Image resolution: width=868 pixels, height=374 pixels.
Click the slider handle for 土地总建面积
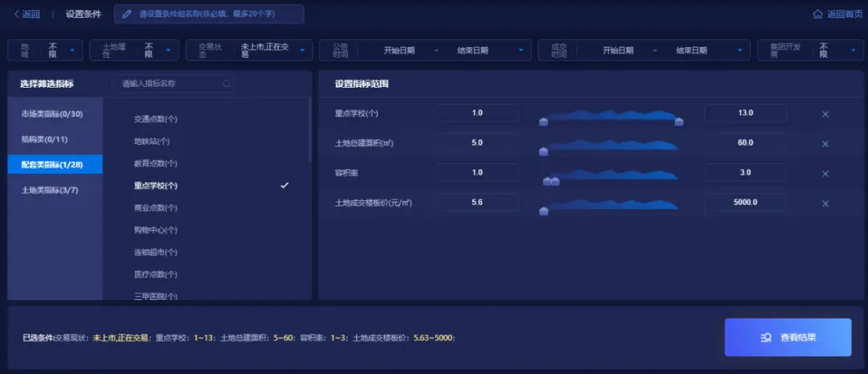(x=543, y=152)
